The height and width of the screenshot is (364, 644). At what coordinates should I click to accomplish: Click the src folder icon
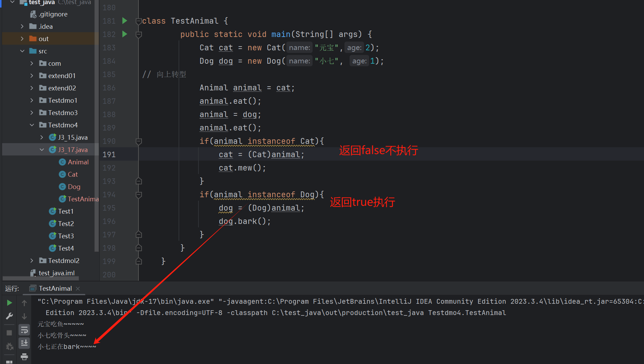tap(33, 51)
